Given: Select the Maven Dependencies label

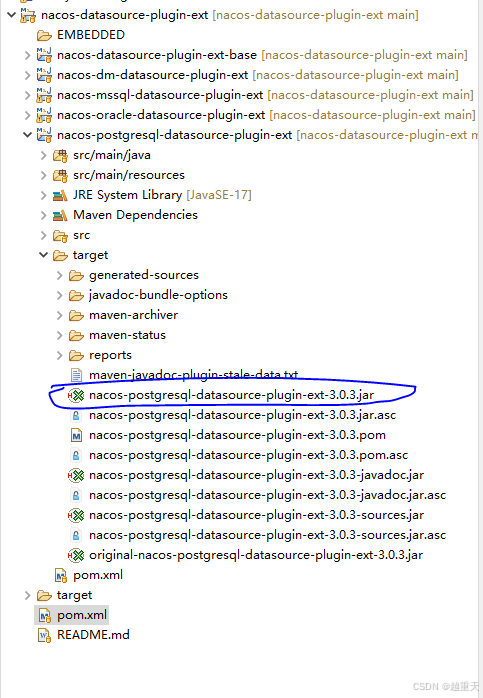Looking at the screenshot, I should pos(135,215).
